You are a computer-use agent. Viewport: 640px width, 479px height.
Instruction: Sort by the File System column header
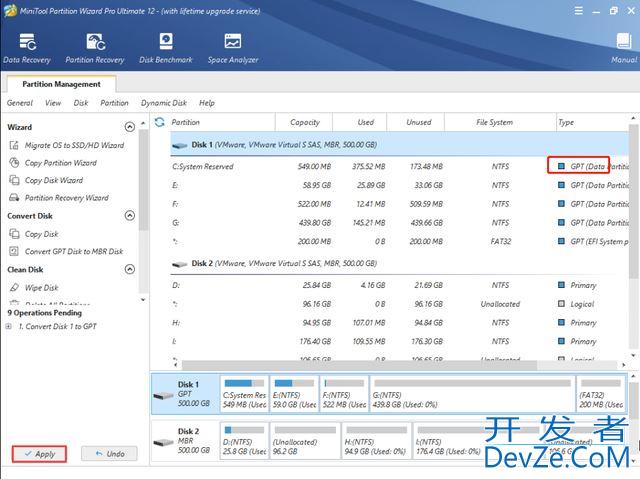500,122
